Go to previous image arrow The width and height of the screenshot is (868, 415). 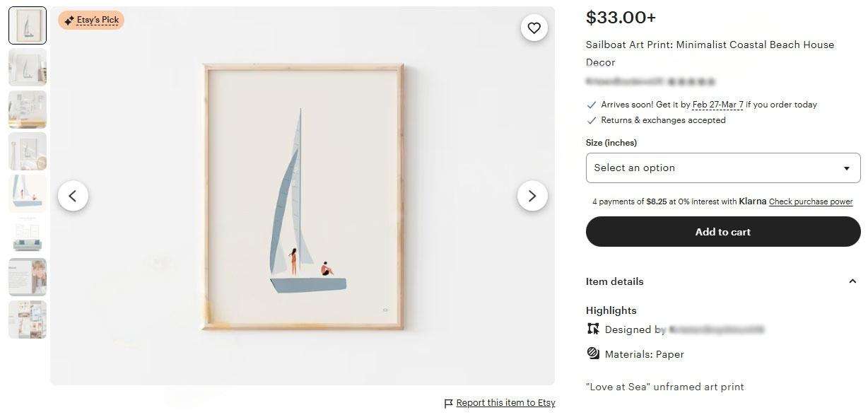pyautogui.click(x=73, y=196)
